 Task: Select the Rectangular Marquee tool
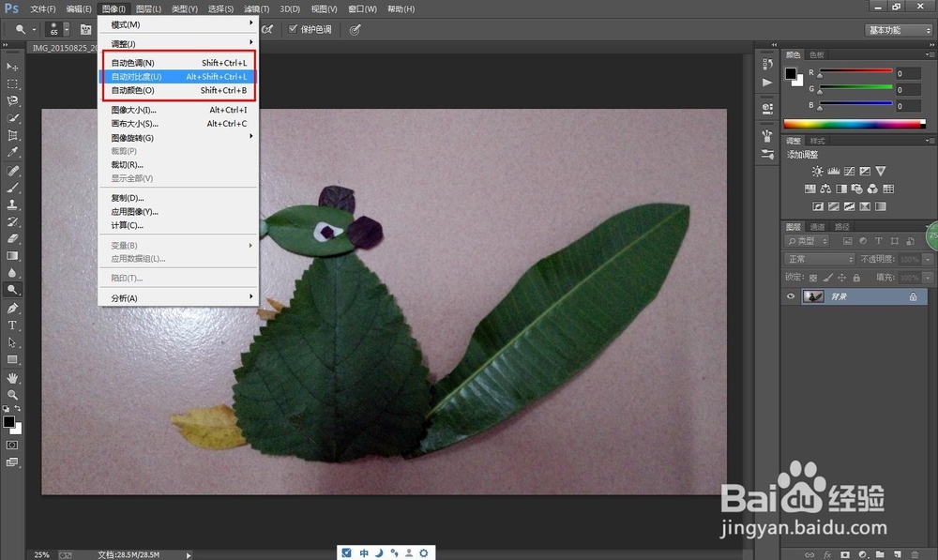point(12,83)
